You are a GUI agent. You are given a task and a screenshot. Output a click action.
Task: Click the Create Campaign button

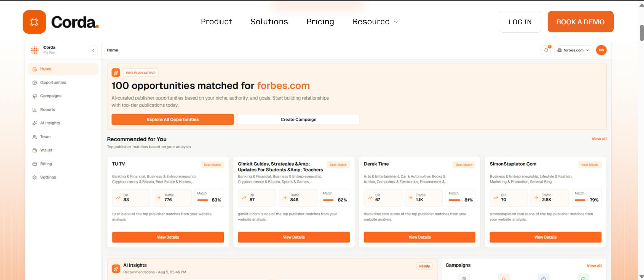298,119
